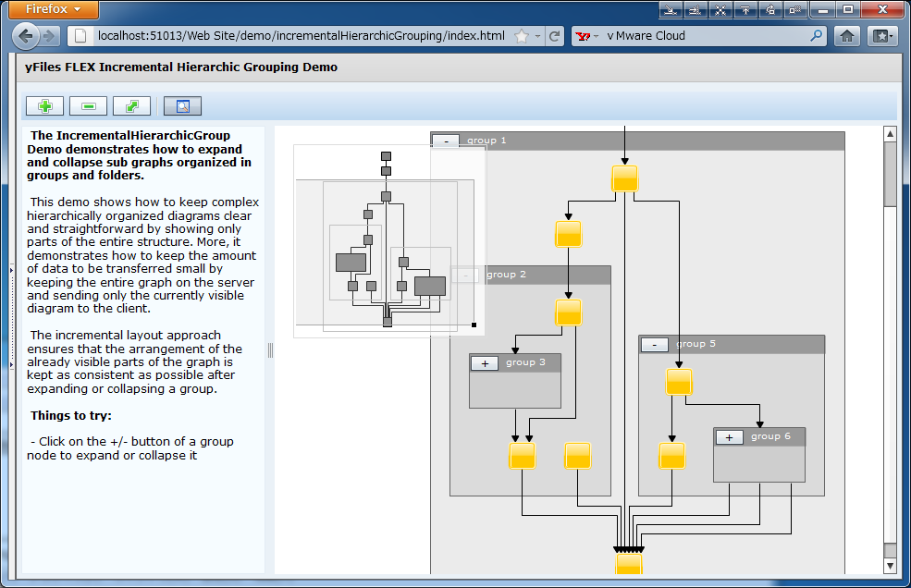The height and width of the screenshot is (588, 911).
Task: Click the upward arrow pin title bar icon
Action: tap(745, 9)
